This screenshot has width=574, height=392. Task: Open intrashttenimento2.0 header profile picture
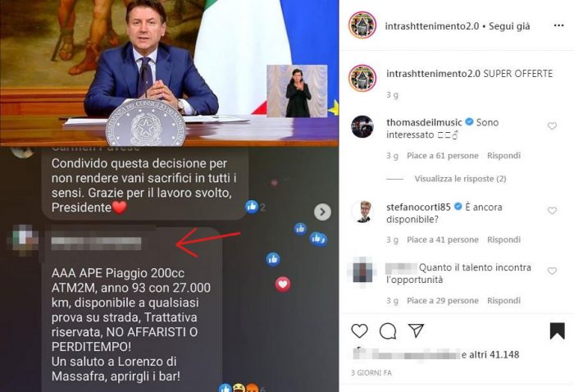coord(362,25)
